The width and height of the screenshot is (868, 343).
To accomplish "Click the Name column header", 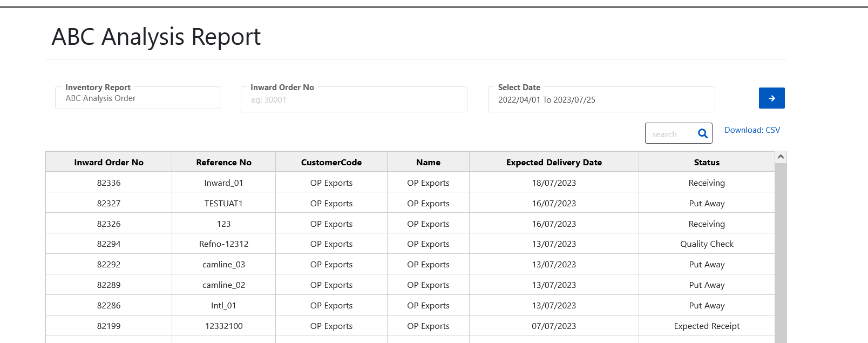I will (428, 163).
